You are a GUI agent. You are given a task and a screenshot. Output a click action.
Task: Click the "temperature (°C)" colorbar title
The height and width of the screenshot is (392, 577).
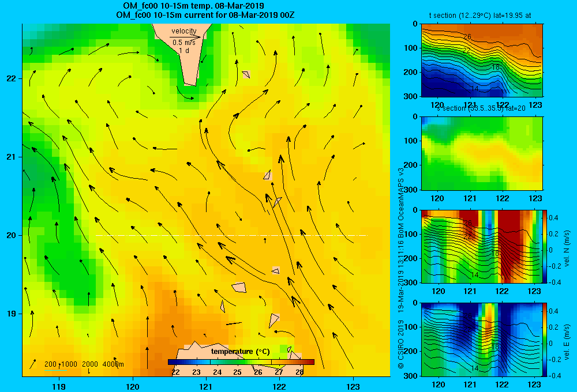240,352
